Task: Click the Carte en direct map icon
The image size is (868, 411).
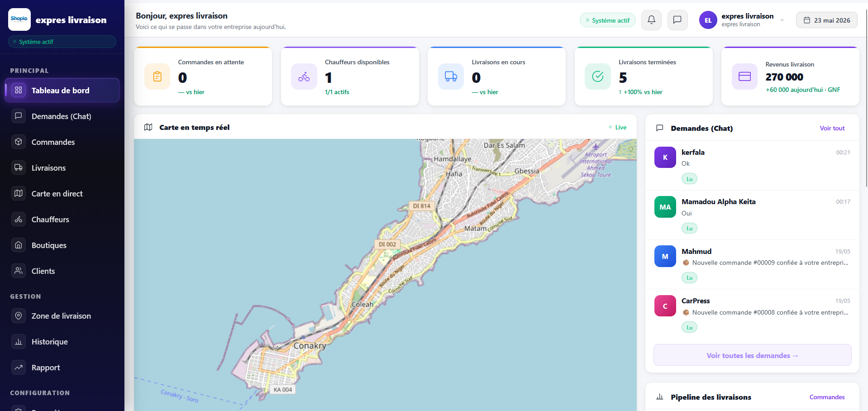Action: tap(19, 193)
